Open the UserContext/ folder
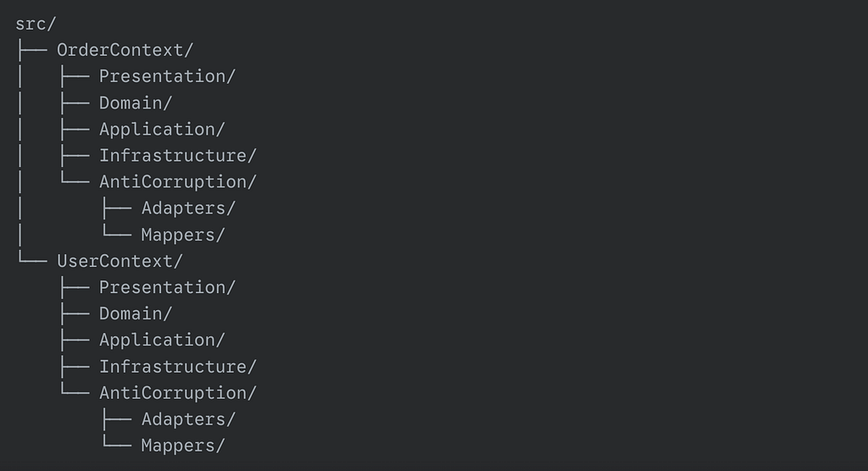 coord(120,261)
